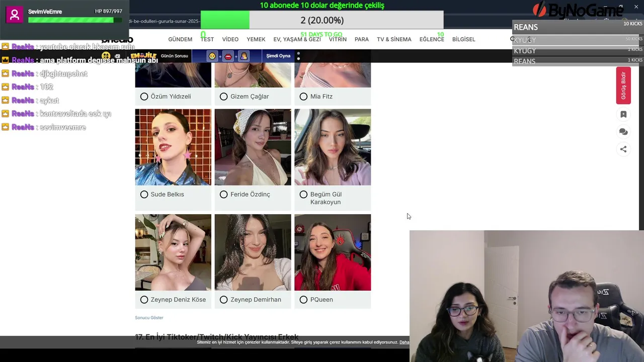Open the TEST menu item
The image size is (644, 362).
click(x=207, y=39)
